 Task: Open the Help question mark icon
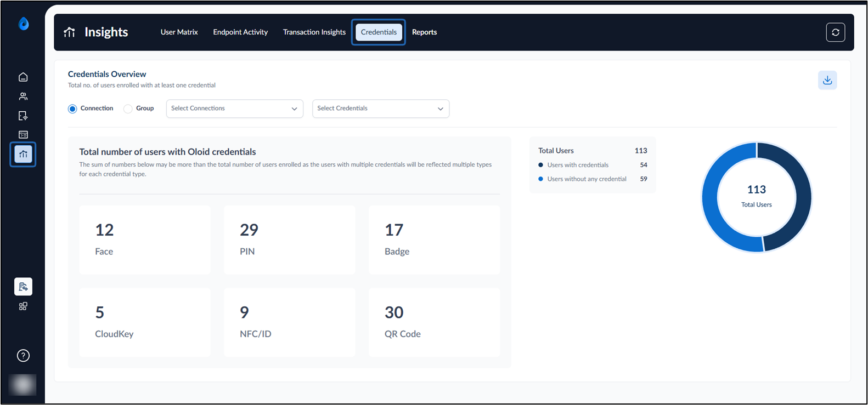23,356
